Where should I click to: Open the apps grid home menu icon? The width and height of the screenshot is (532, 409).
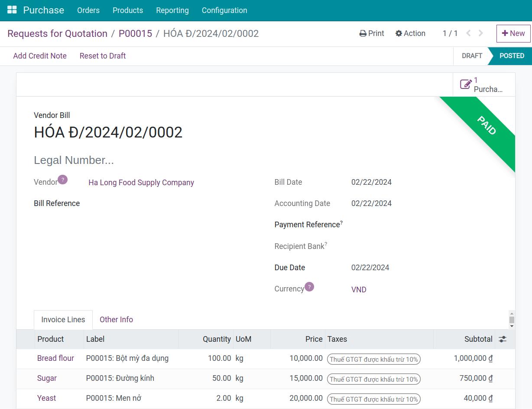(x=12, y=10)
